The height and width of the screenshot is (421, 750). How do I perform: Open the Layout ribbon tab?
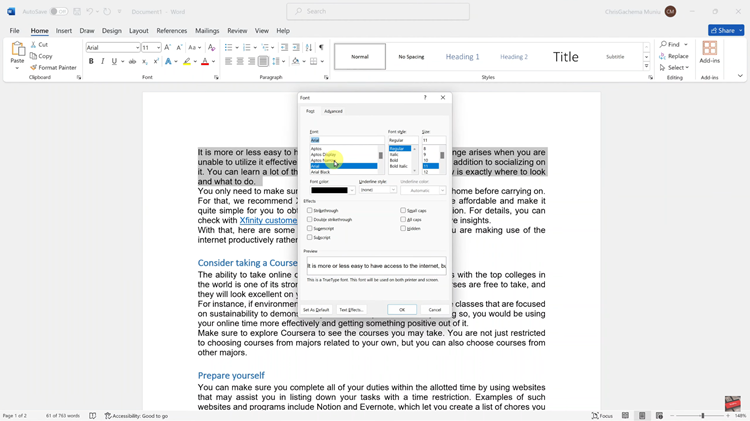click(x=139, y=31)
